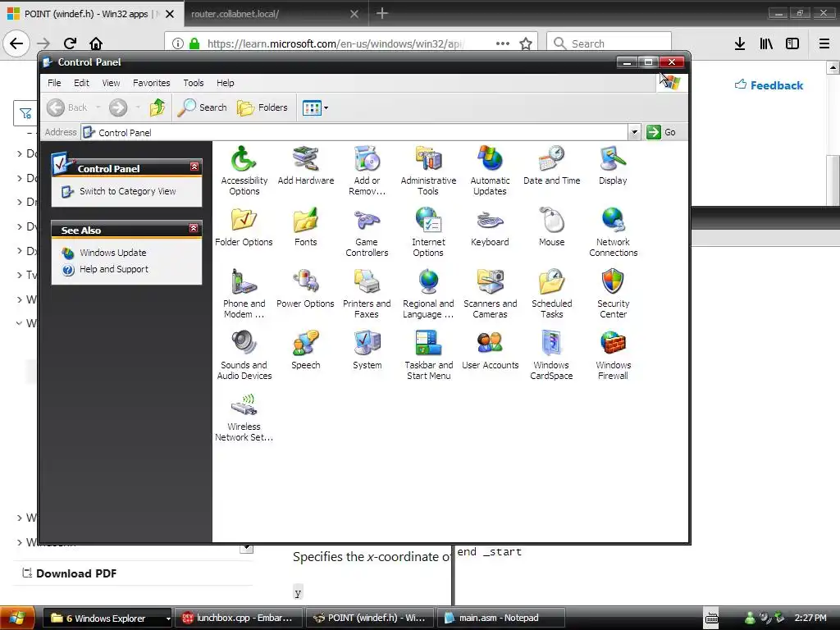The image size is (840, 630).
Task: Open Display settings icon
Action: (613, 165)
